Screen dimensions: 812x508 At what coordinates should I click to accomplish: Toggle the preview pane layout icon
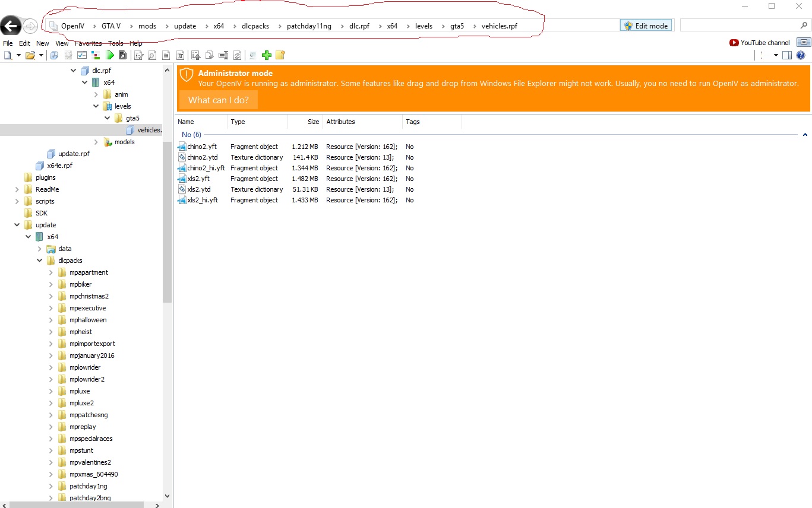[x=787, y=55]
